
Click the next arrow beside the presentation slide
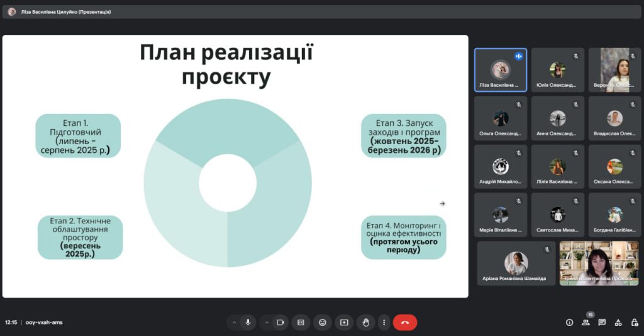(442, 203)
